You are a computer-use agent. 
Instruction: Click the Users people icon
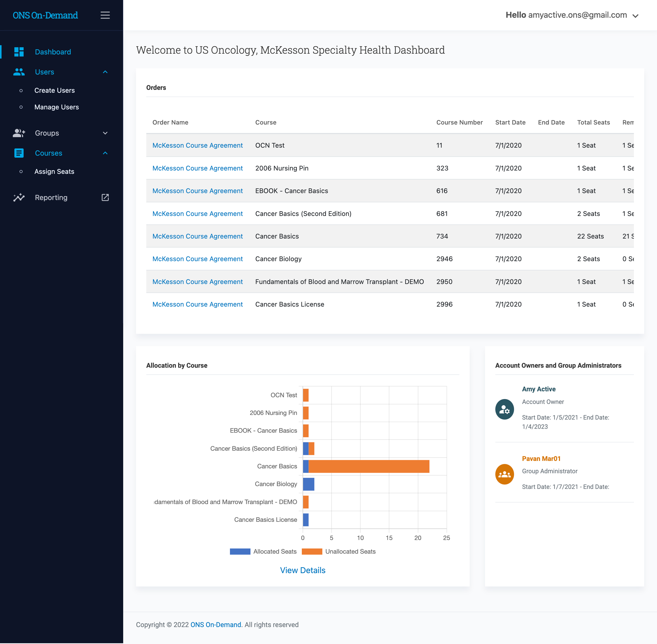pyautogui.click(x=19, y=72)
